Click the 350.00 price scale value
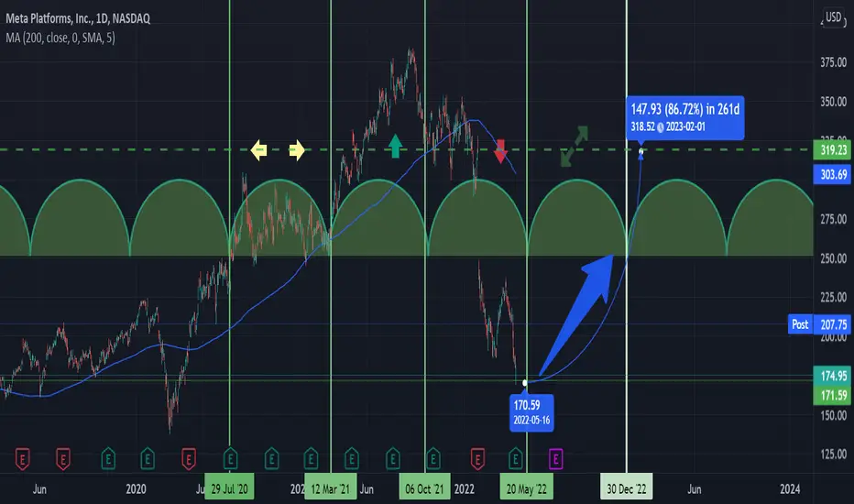Image resolution: width=854 pixels, height=504 pixels. coord(833,102)
